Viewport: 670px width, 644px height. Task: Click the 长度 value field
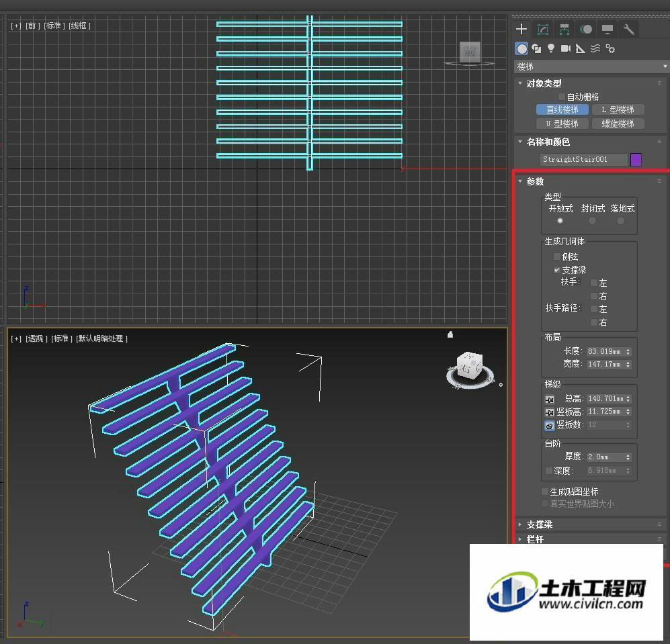coord(605,351)
